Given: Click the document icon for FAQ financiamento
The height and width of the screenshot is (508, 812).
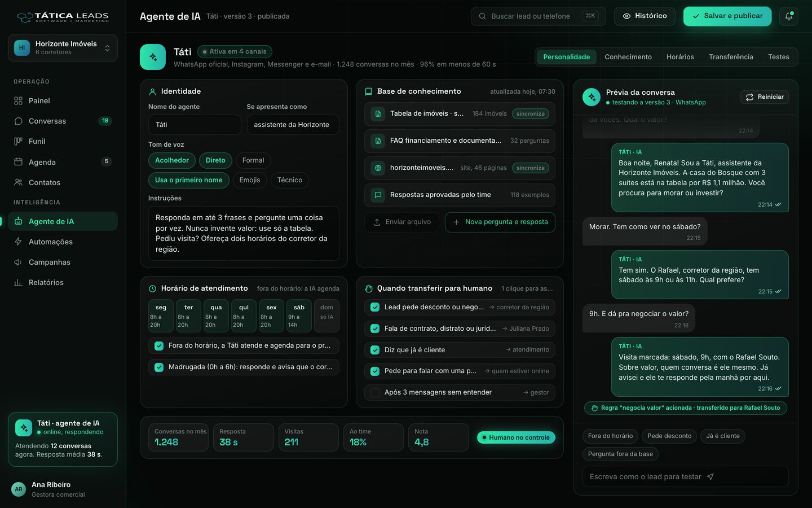Looking at the screenshot, I should pos(378,141).
